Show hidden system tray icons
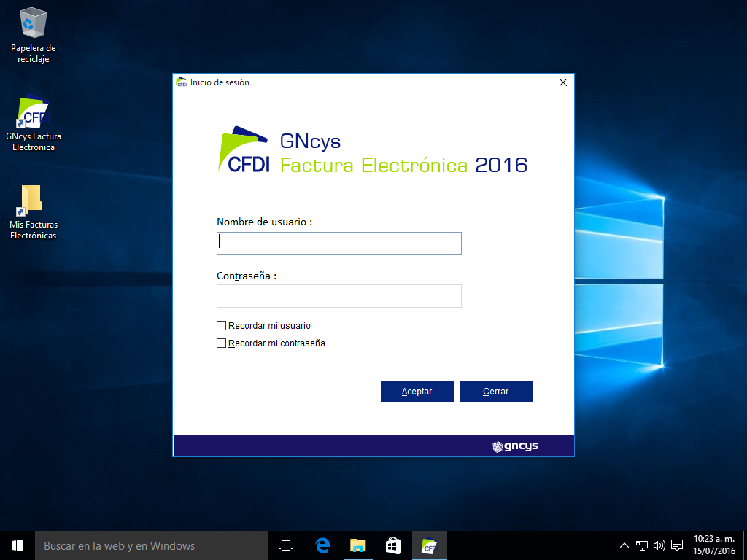This screenshot has width=747, height=560. [x=624, y=545]
